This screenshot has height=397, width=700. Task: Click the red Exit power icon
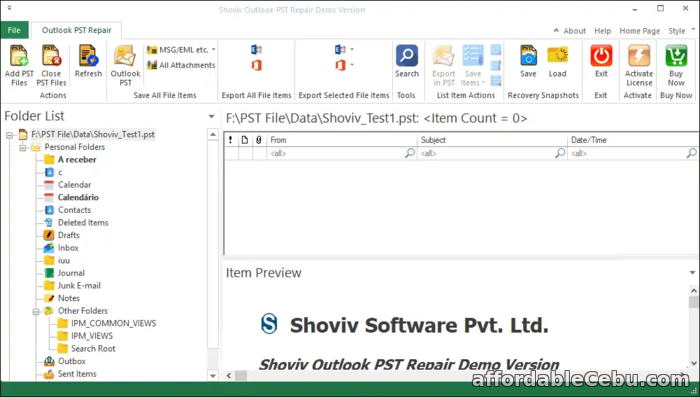[601, 56]
